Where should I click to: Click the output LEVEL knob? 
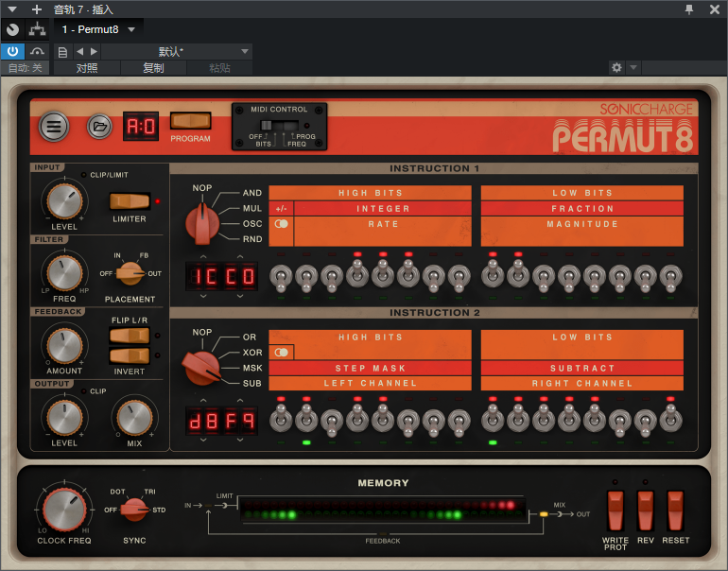[x=64, y=418]
